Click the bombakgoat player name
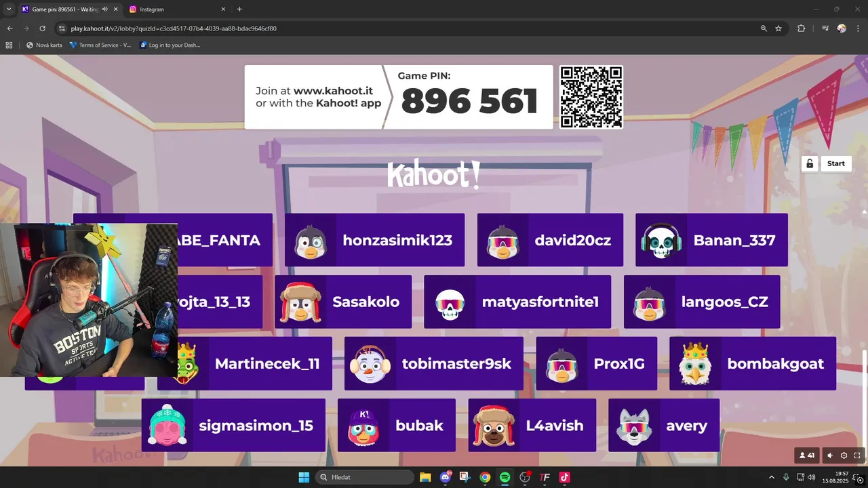 (776, 363)
